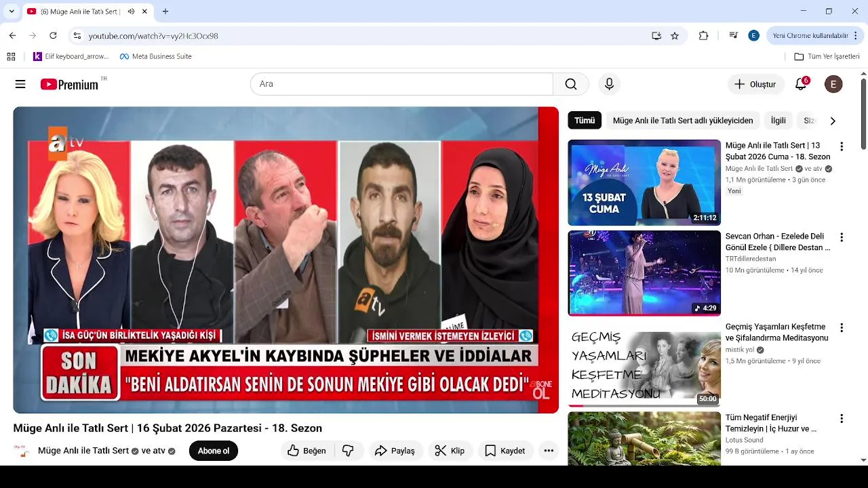
Task: Click in the Ara search field
Action: tap(402, 84)
